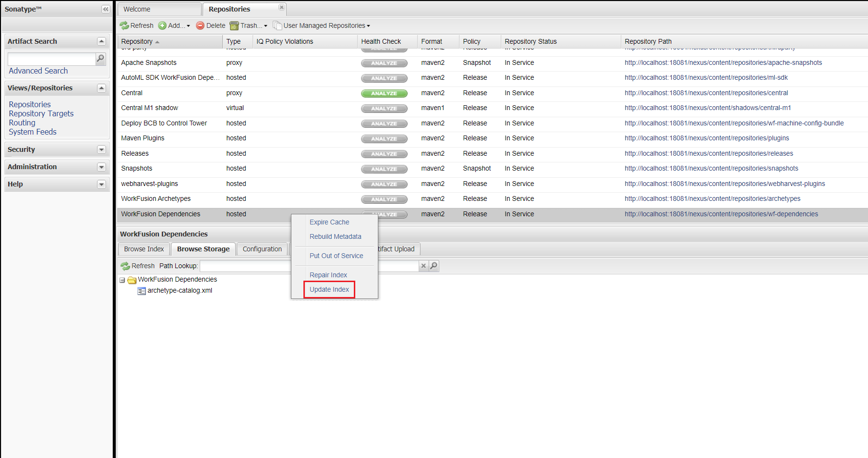The image size is (868, 458).
Task: Open the apache-snapshots repository URL
Action: [x=723, y=62]
